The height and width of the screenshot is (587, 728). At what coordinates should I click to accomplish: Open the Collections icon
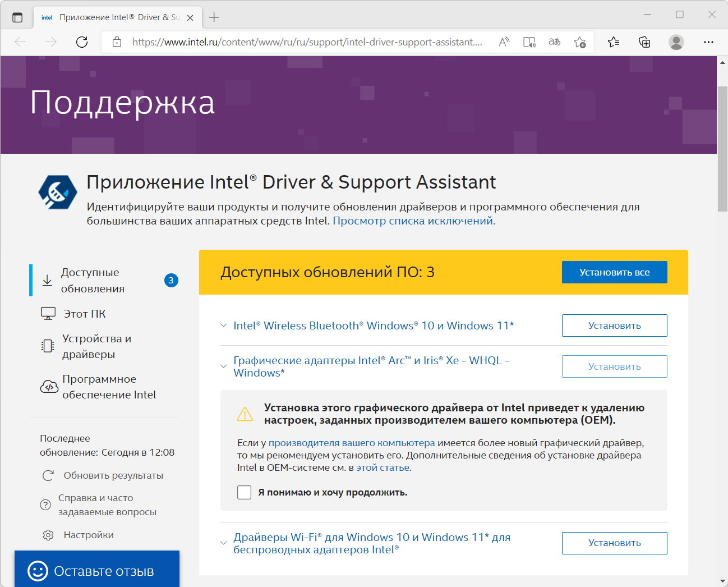pos(645,42)
